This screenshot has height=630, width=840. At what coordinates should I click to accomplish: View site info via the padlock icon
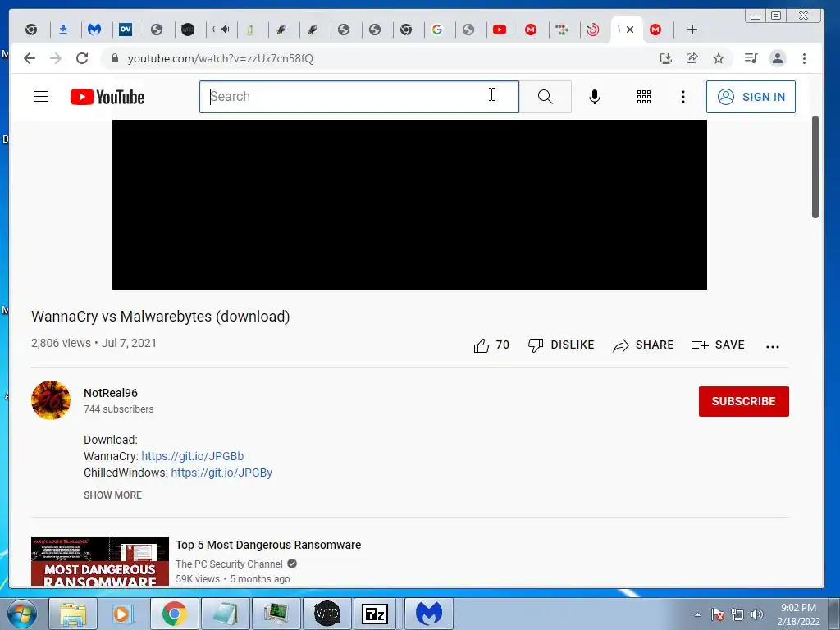click(x=114, y=58)
